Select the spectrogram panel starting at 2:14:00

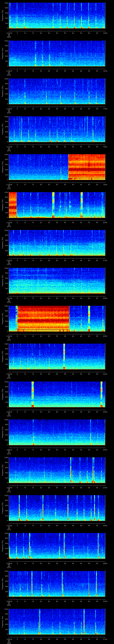coord(57,16)
